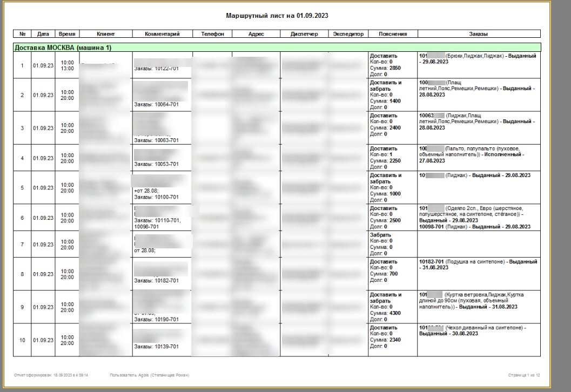Select the 'Экспедитор' column header
The image size is (571, 392).
click(348, 34)
